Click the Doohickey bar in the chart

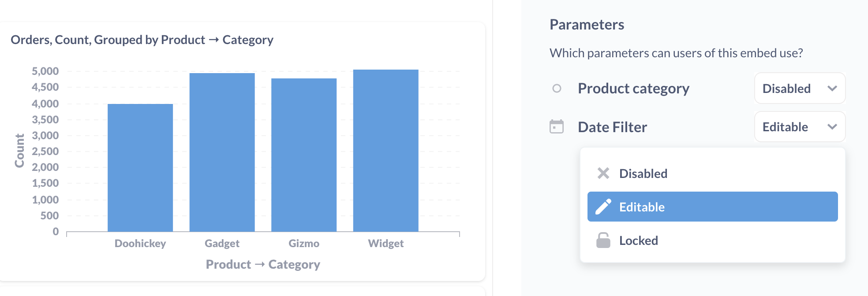140,168
